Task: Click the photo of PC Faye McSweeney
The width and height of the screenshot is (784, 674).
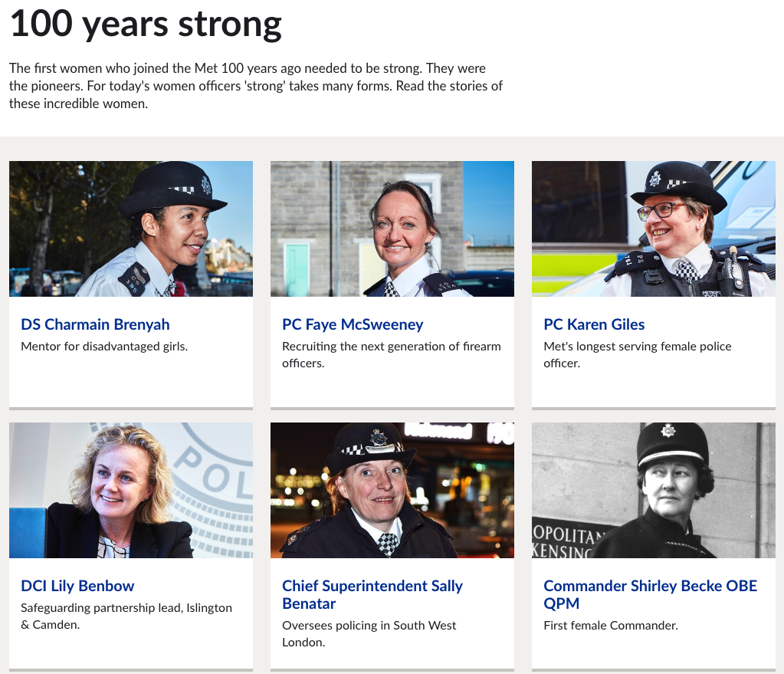Action: point(392,229)
